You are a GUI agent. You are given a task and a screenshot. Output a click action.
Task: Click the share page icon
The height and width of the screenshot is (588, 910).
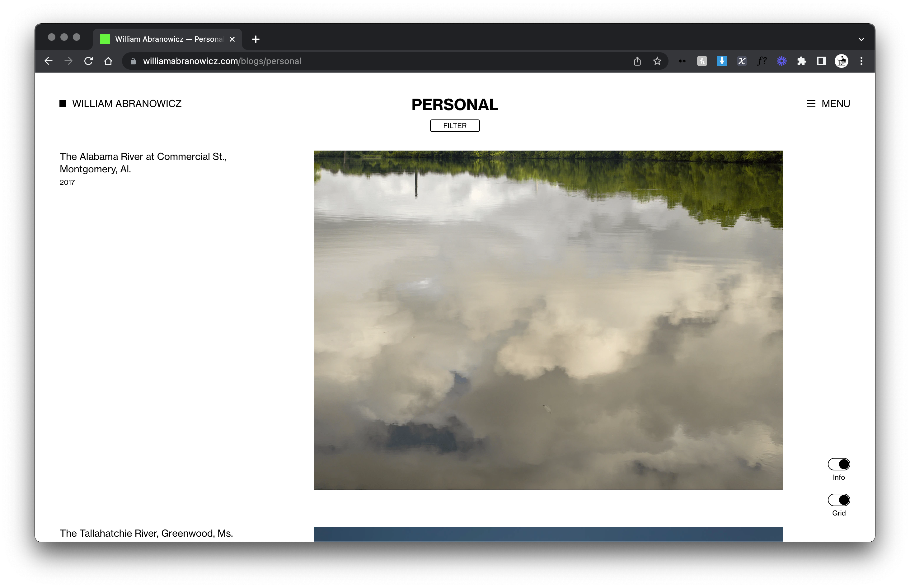click(637, 61)
